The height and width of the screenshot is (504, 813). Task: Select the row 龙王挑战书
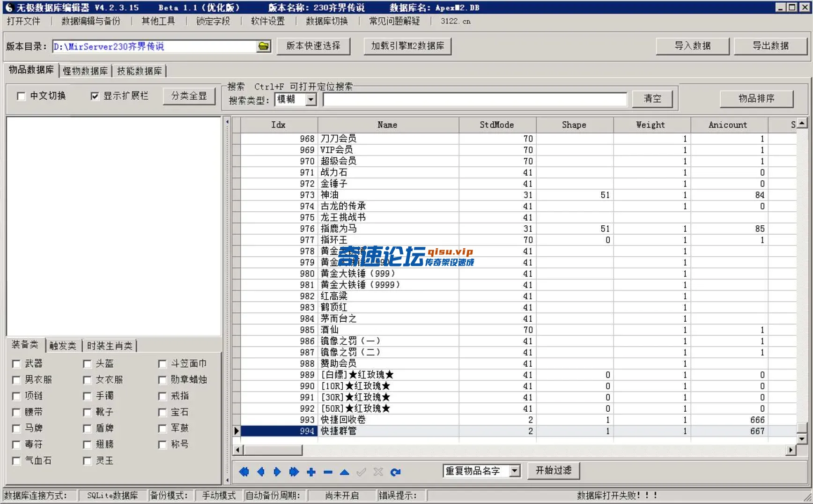tap(514, 217)
